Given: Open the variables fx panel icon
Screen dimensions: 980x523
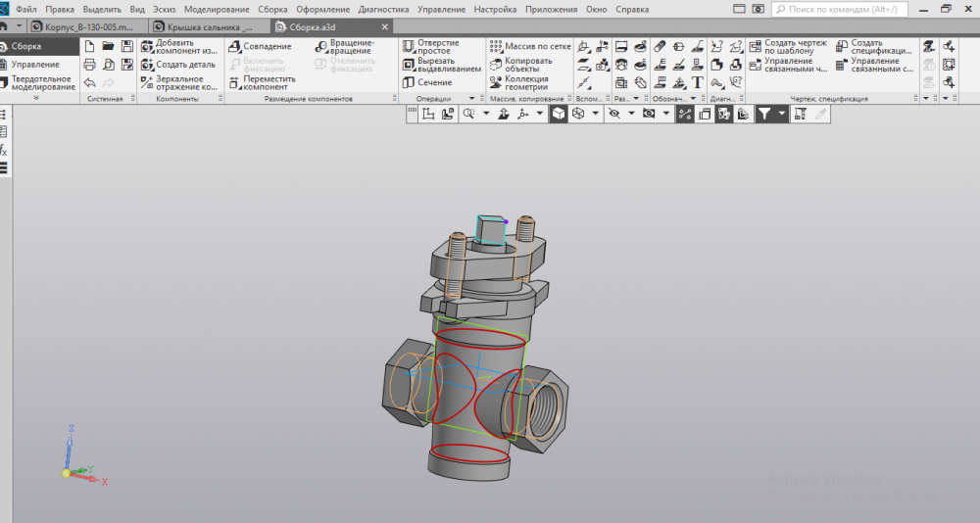Looking at the screenshot, I should [3, 150].
